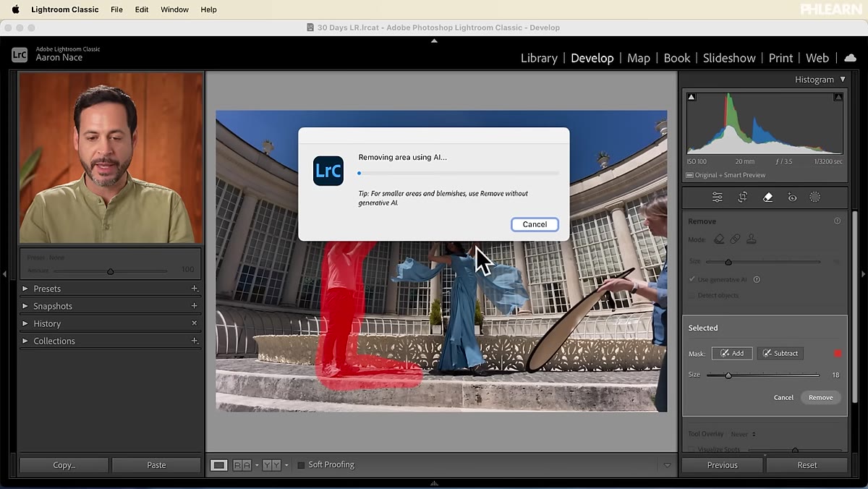The height and width of the screenshot is (489, 868).
Task: Click the Paste button
Action: (x=156, y=465)
